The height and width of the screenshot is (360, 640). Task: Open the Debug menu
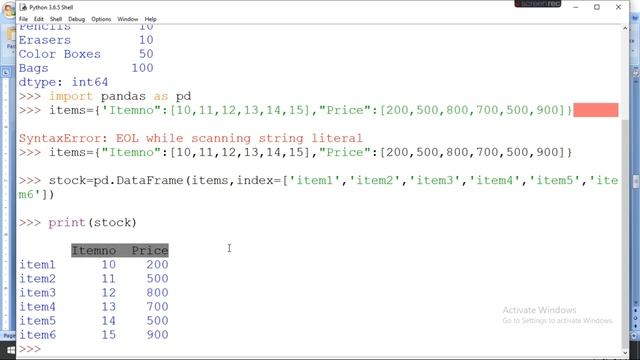[x=76, y=19]
